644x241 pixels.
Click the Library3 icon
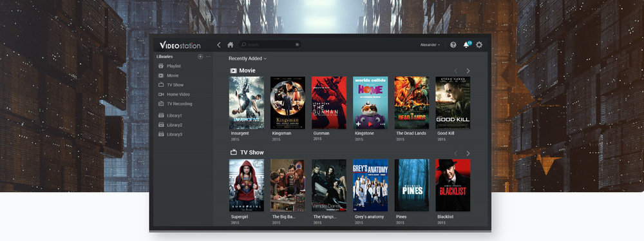(161, 135)
